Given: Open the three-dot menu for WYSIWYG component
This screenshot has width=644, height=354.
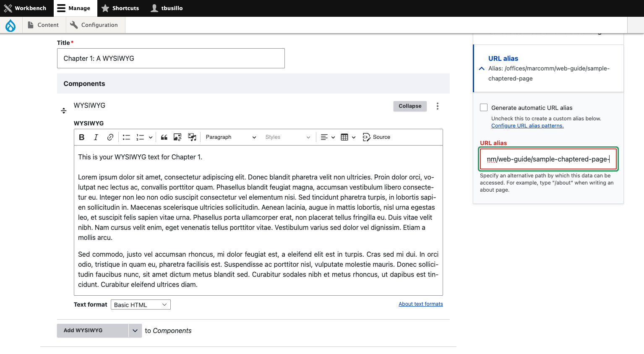Looking at the screenshot, I should pyautogui.click(x=438, y=106).
